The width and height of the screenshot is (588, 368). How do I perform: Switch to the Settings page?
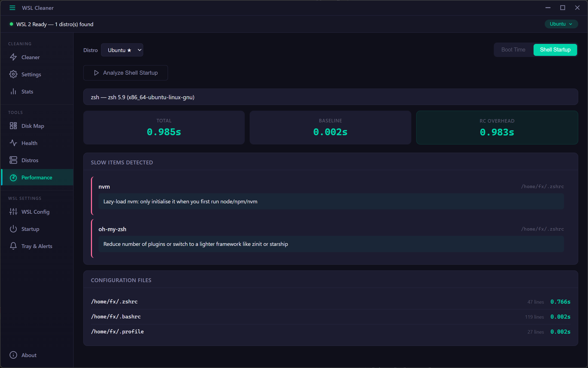31,74
